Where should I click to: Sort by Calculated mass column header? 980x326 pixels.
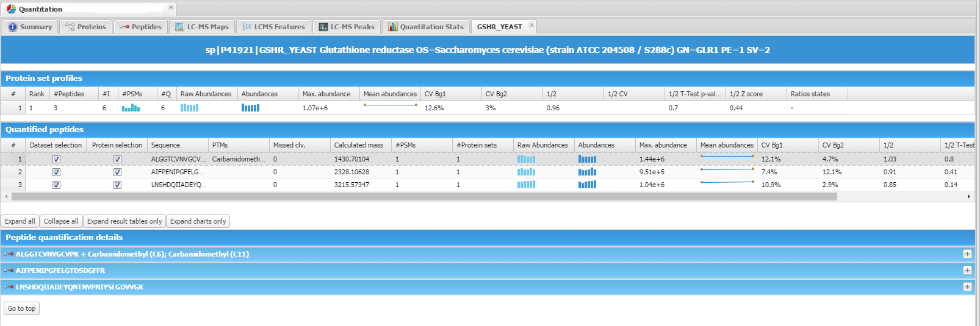pos(359,145)
